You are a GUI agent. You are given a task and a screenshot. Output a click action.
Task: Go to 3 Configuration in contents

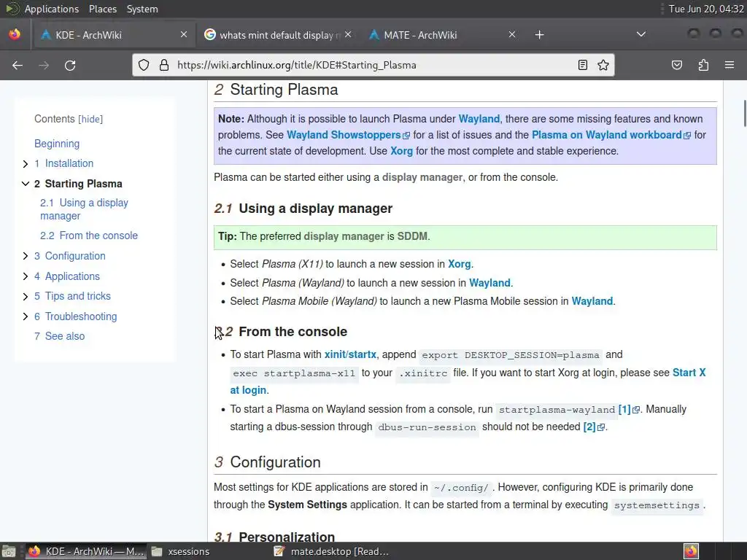click(70, 256)
